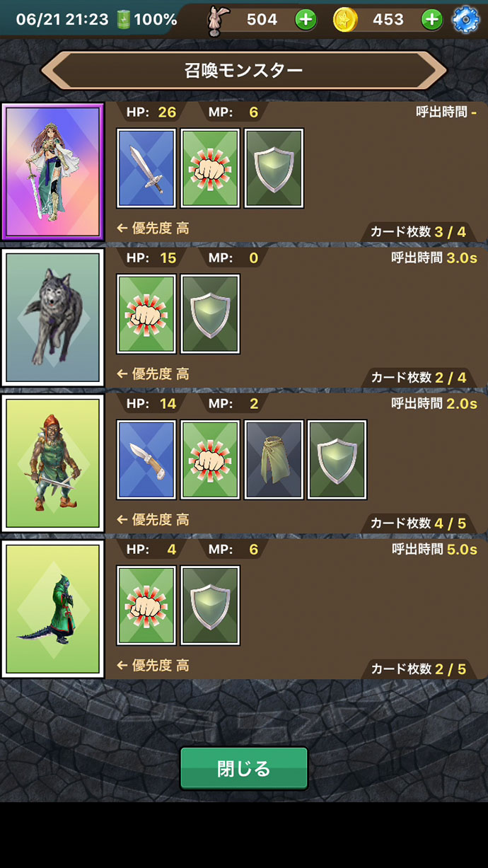Image resolution: width=488 pixels, height=868 pixels.
Task: Tap the 召喚モンスター title banner
Action: (x=244, y=71)
